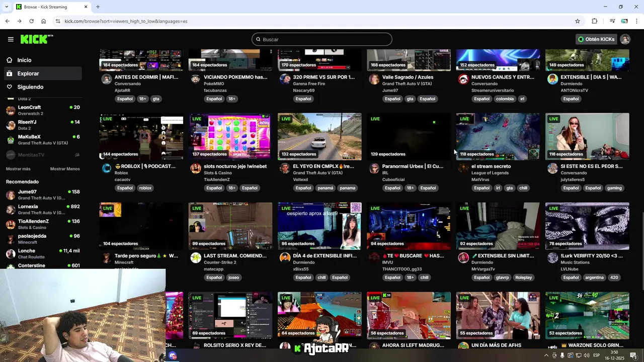Click browser address bar URL
Viewport: 644px width, 362px height.
(x=126, y=21)
